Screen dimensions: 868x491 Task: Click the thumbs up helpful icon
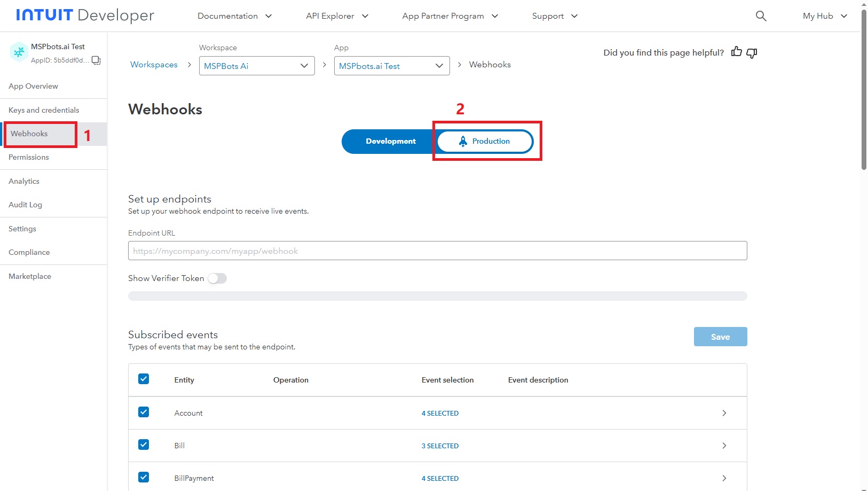point(736,52)
